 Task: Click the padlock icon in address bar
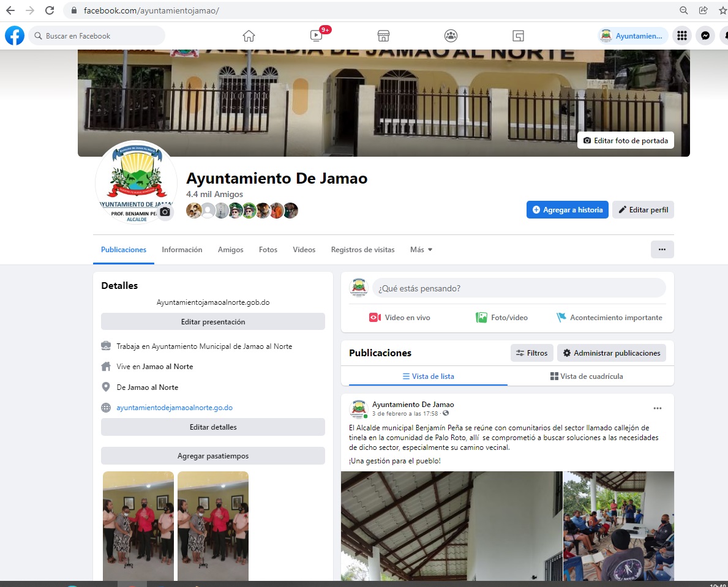74,10
